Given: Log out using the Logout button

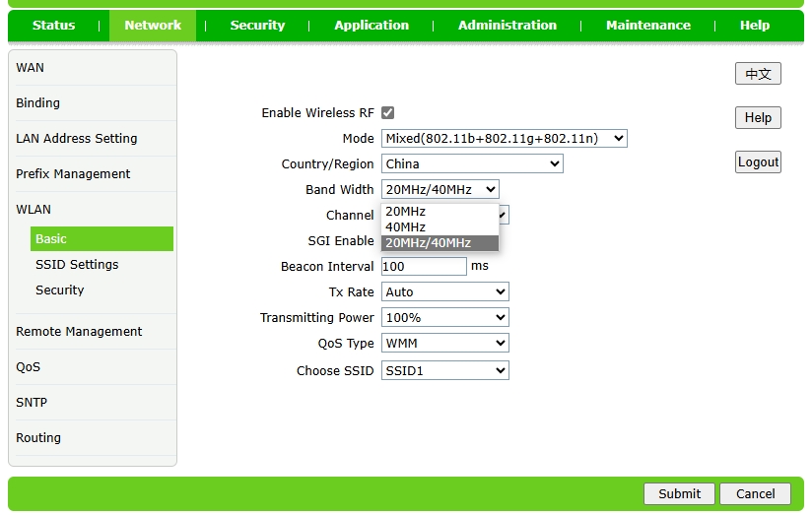Looking at the screenshot, I should tap(758, 162).
